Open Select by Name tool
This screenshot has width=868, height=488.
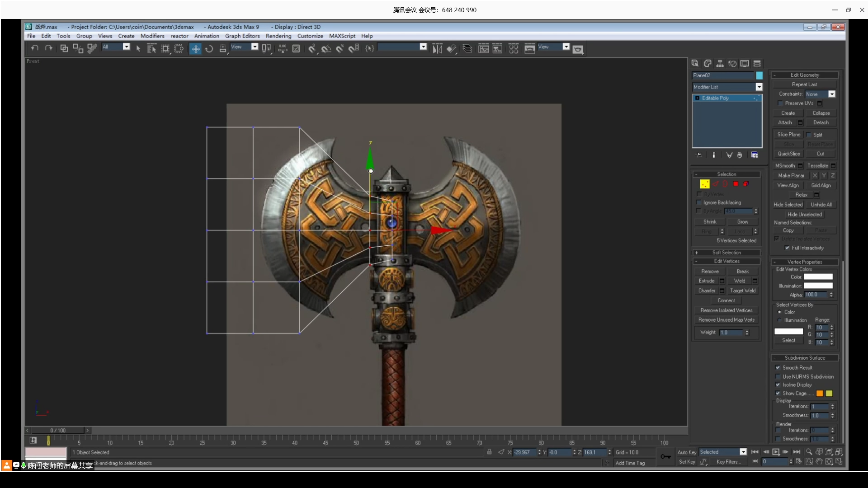pyautogui.click(x=151, y=49)
